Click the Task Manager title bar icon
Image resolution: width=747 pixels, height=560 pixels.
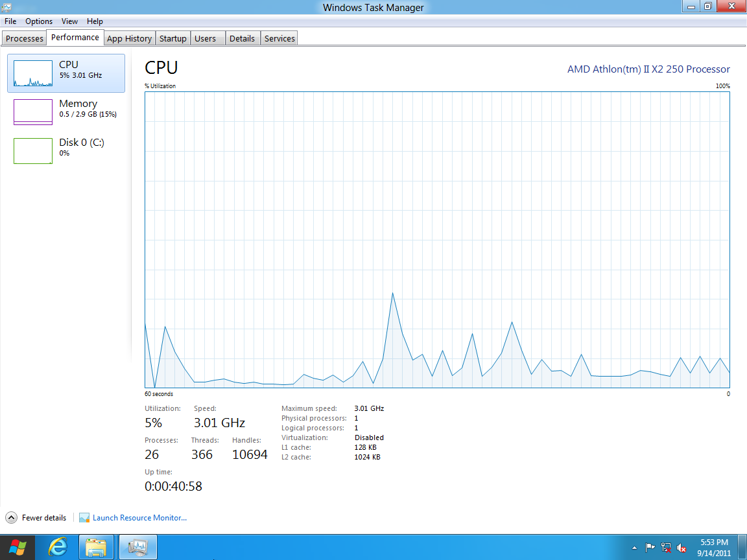(6, 6)
